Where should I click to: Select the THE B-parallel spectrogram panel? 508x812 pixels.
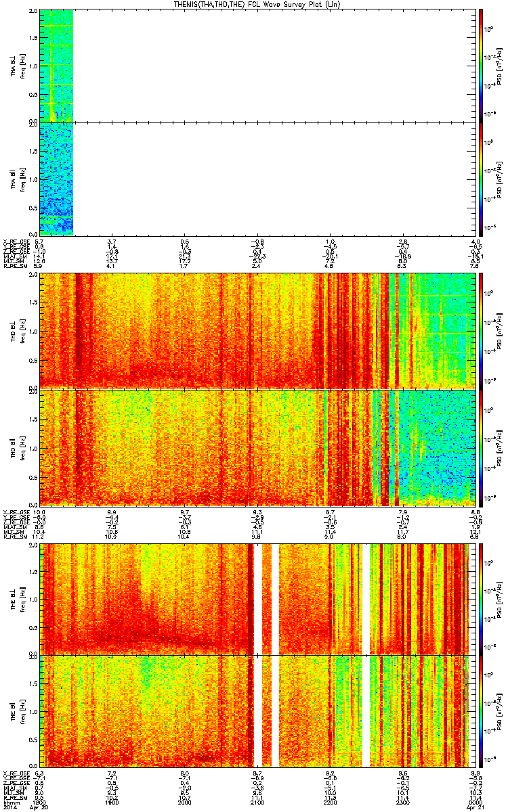257,711
